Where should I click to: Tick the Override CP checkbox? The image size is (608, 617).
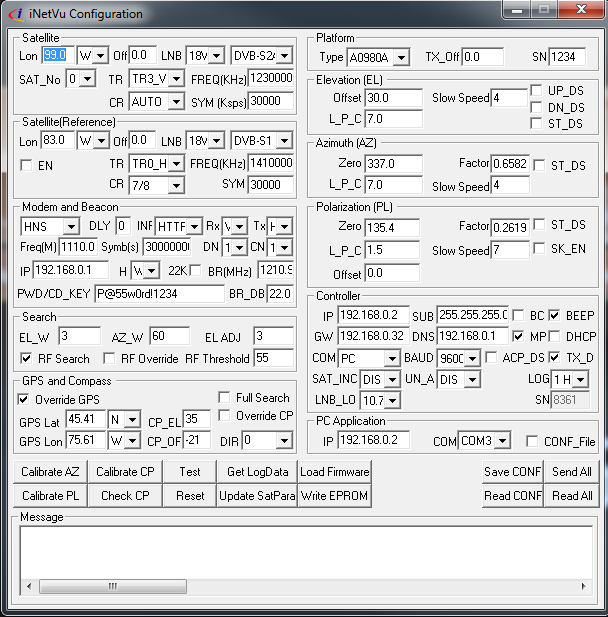click(x=224, y=415)
